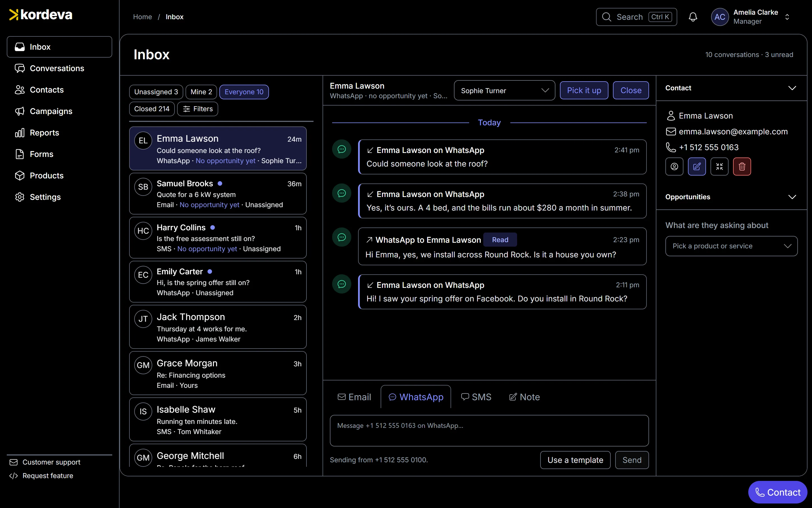Select the Unassigned 3 filter
The width and height of the screenshot is (812, 508).
(x=156, y=92)
